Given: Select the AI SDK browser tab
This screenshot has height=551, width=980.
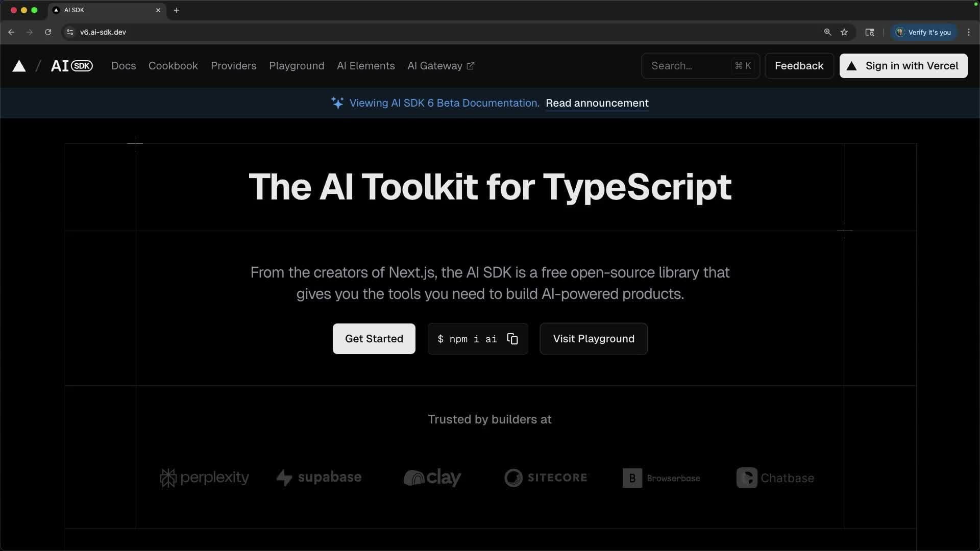Looking at the screenshot, I should 107,10.
